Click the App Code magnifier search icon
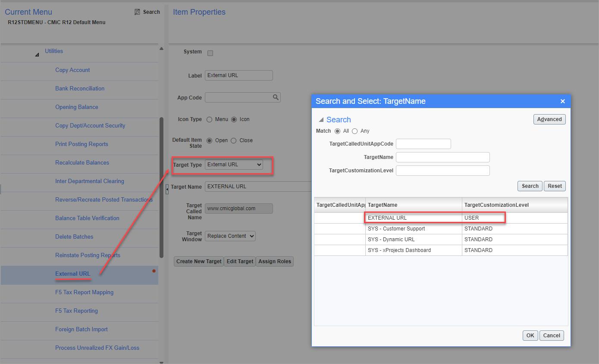Image resolution: width=599 pixels, height=364 pixels. click(275, 97)
